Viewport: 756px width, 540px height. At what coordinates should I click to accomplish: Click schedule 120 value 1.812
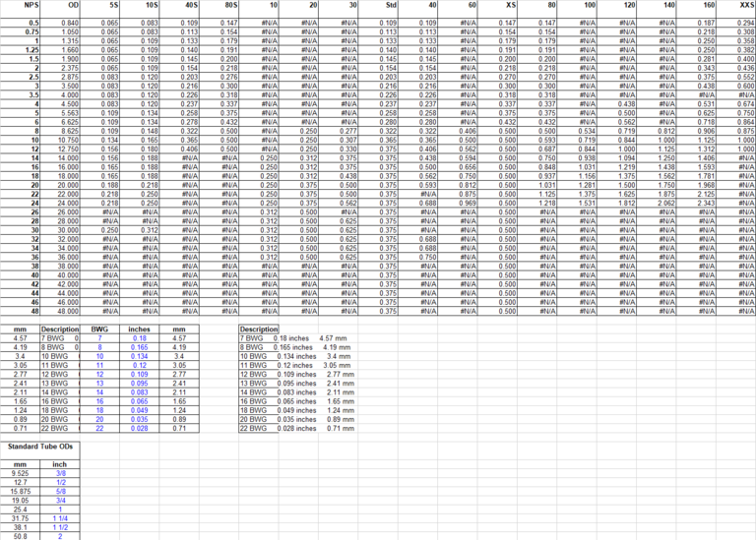pos(616,203)
